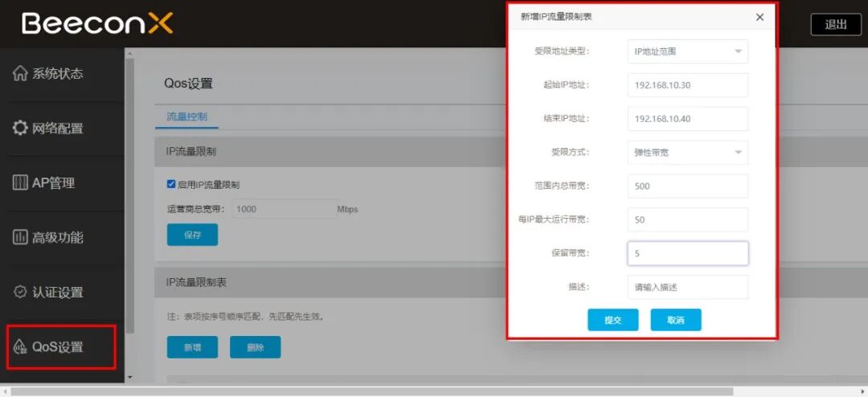The width and height of the screenshot is (868, 397).
Task: Click the 新增IP流量限制表 dialog title
Action: click(x=556, y=17)
